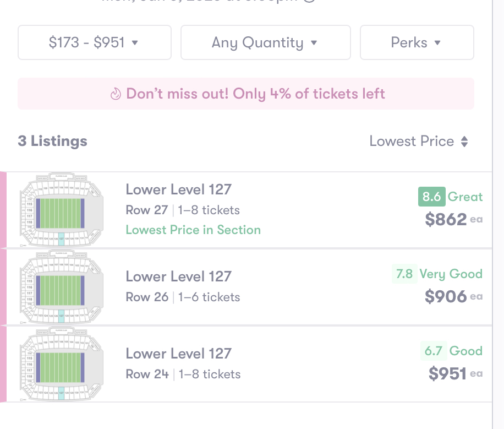
Task: Open the $173 - $951 price filter
Action: pos(94,42)
